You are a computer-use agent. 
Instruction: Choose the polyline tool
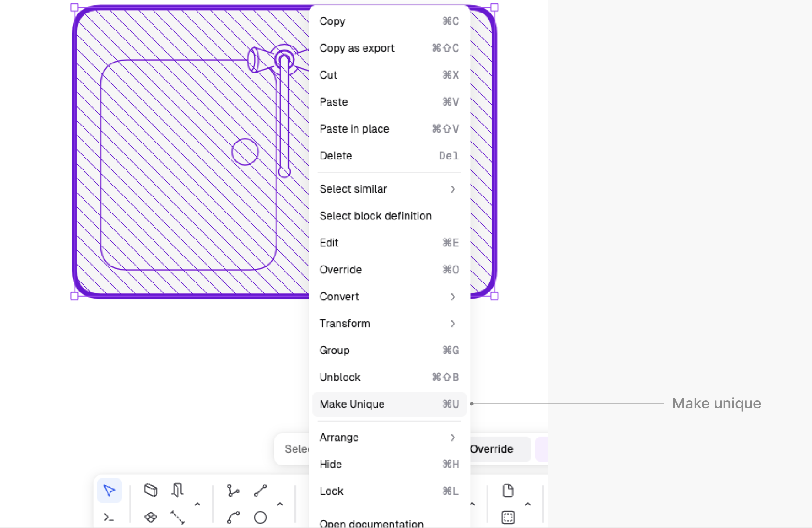coord(233,491)
